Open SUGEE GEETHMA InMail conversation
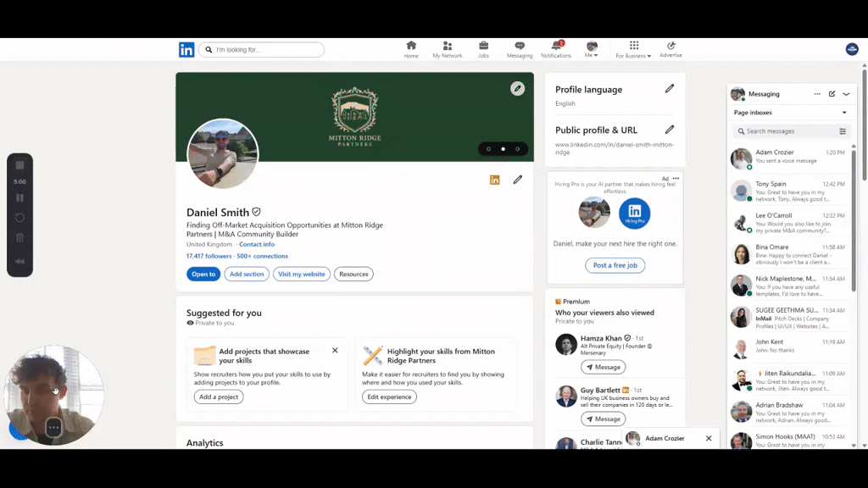 (x=789, y=317)
